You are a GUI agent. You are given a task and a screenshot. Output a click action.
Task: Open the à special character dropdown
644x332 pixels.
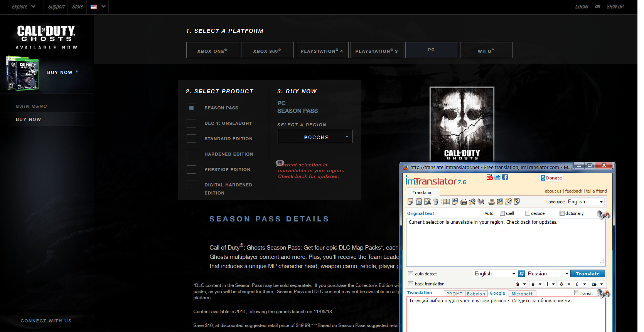point(521,284)
